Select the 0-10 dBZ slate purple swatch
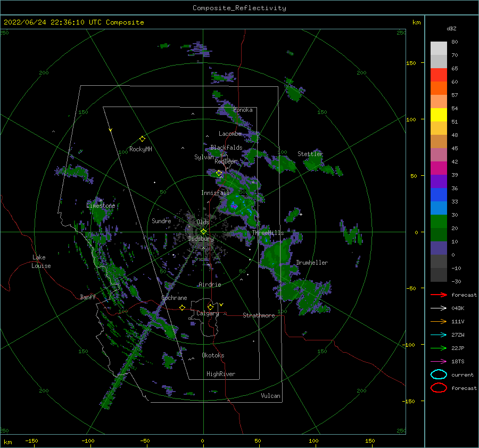479x448 pixels. (439, 248)
